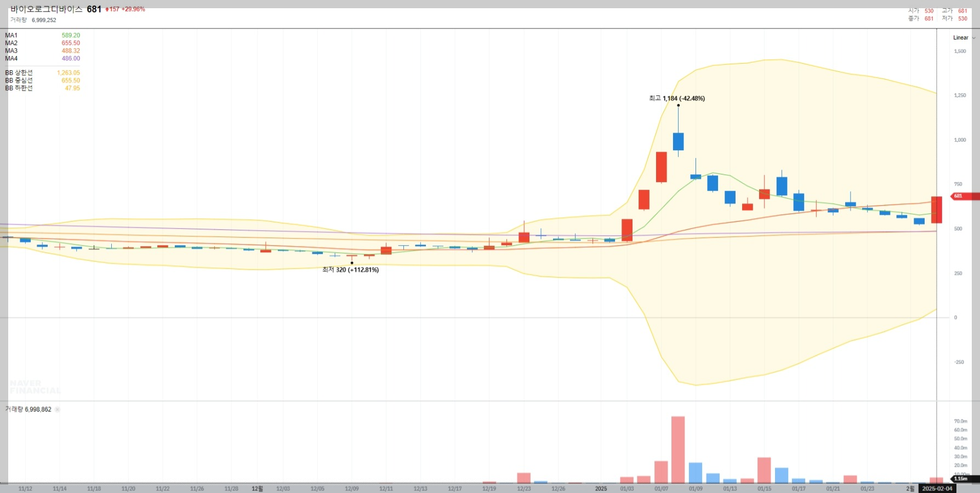
Task: Select the MA2 655.50 legend row
Action: coord(42,43)
